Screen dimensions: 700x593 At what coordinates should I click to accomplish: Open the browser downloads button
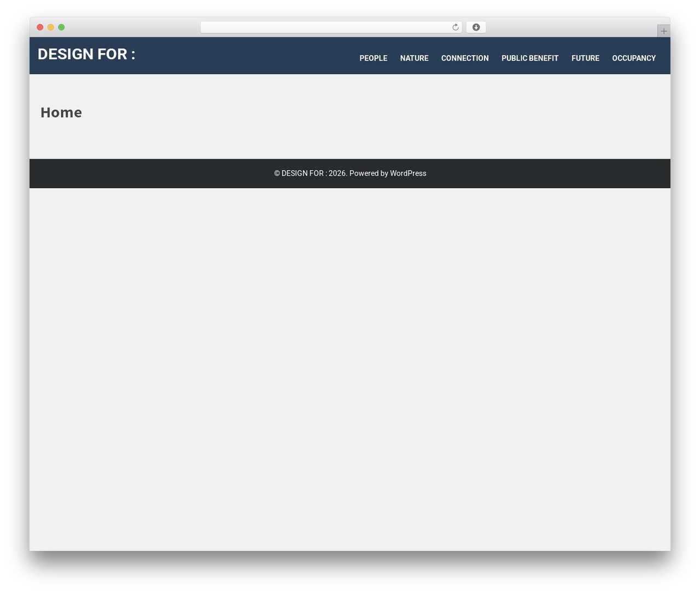coord(476,27)
